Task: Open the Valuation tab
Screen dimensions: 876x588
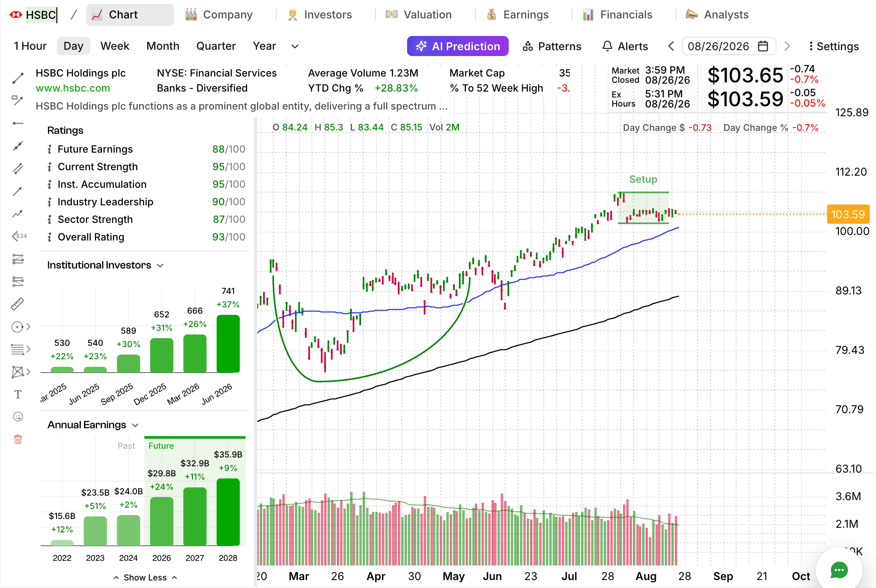Action: tap(419, 15)
